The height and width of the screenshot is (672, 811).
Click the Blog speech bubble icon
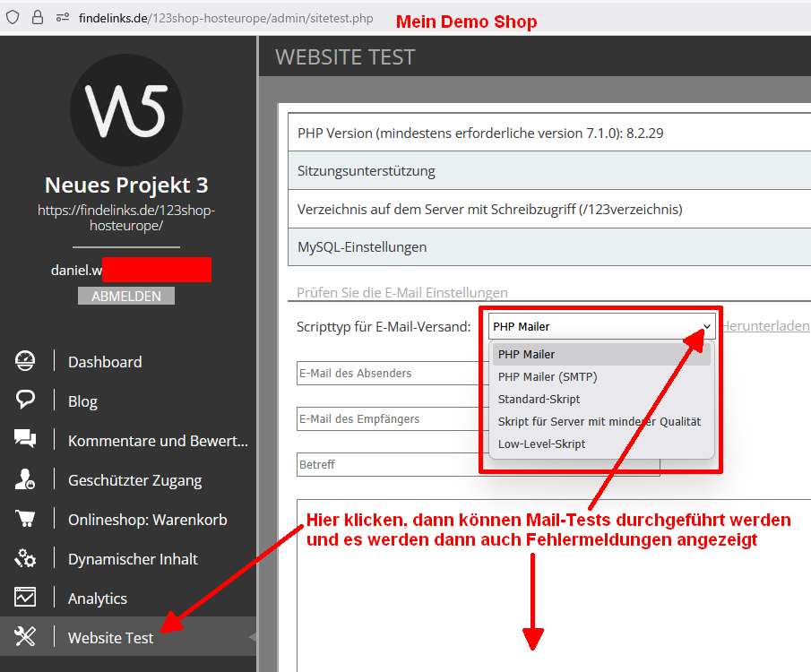(25, 401)
